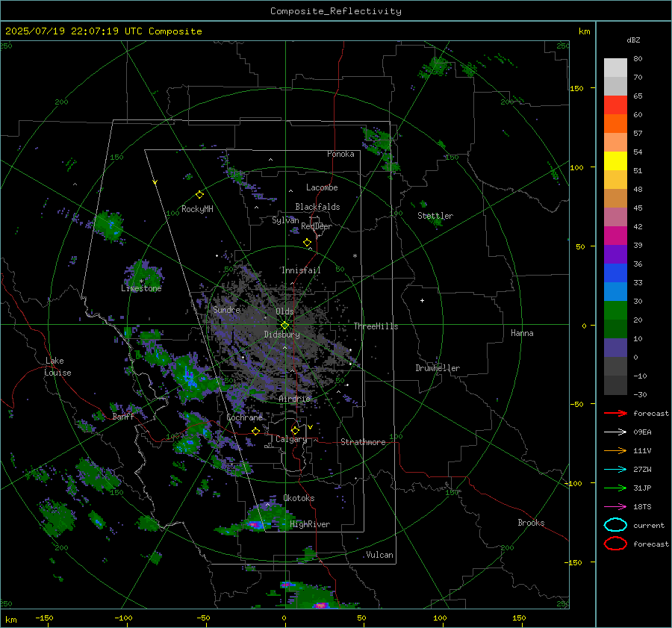Click the white plus marker north of Drumheller
Screen dimensions: 672x628
[422, 300]
